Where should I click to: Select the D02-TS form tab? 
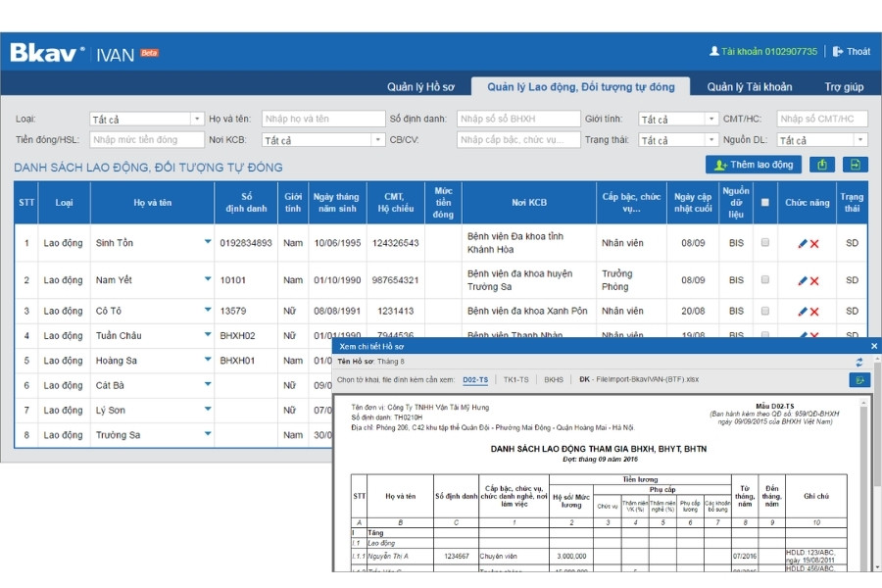[x=475, y=380]
